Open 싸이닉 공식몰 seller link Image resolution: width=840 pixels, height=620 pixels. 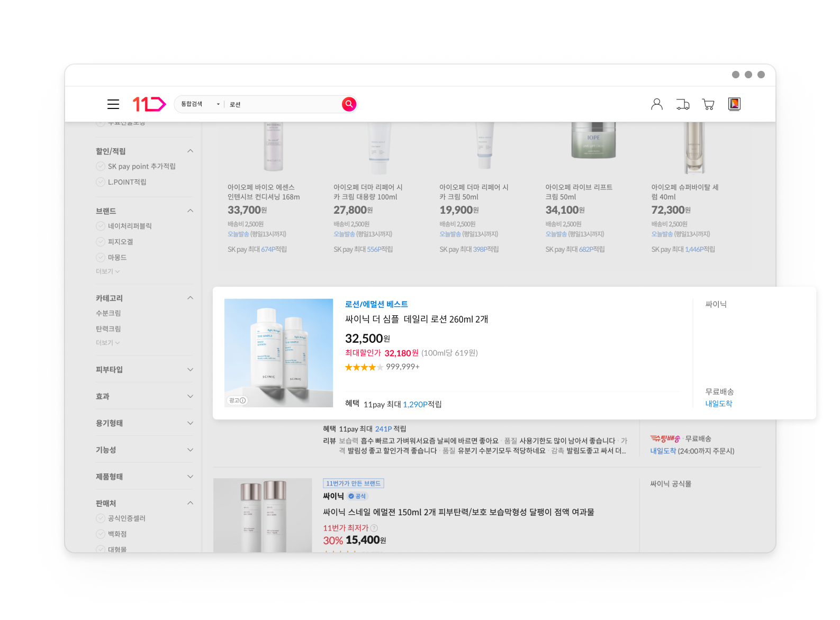(671, 484)
